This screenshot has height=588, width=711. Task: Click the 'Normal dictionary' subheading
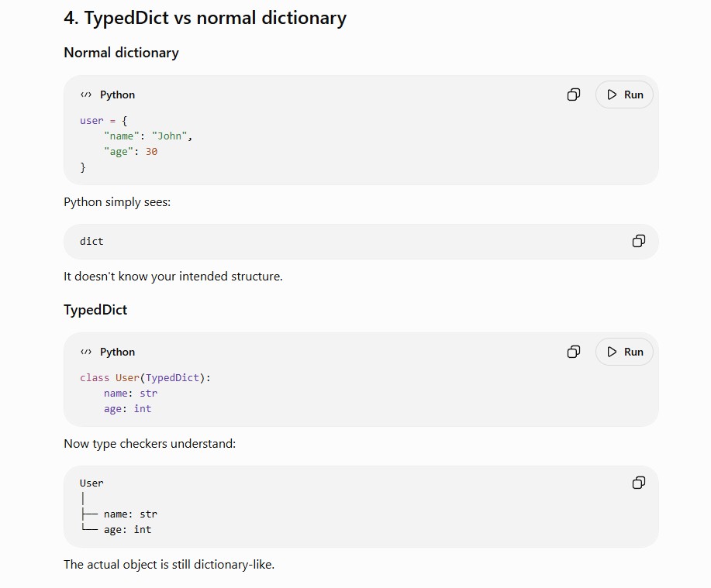click(121, 53)
